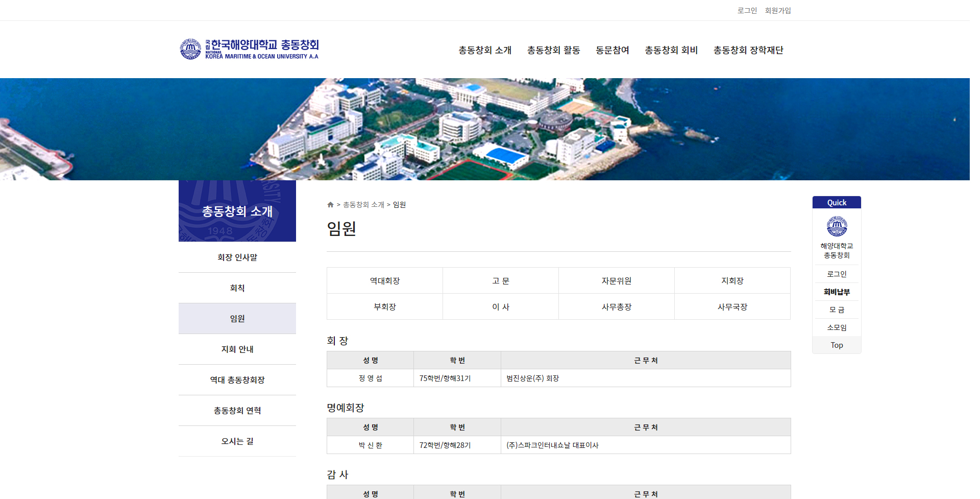Switch to 지회장 tab

[x=732, y=280]
